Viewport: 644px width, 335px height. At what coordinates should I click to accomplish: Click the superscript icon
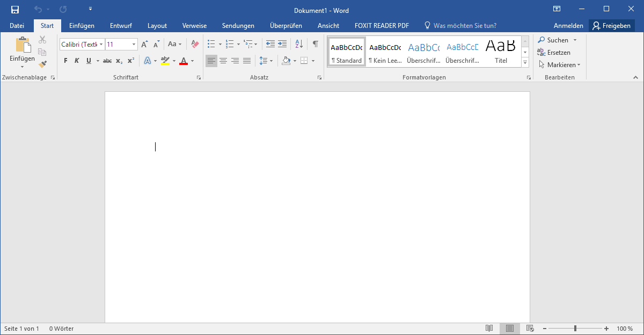click(130, 61)
